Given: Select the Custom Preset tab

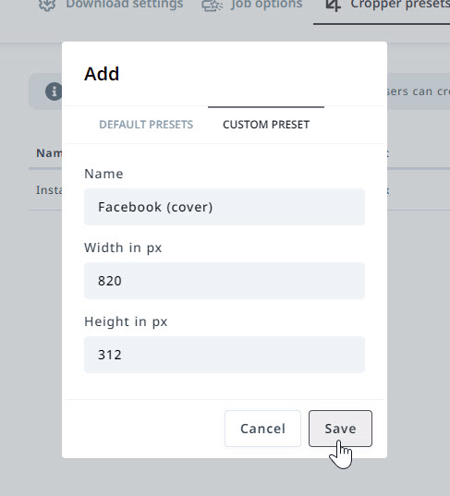Looking at the screenshot, I should (x=266, y=125).
